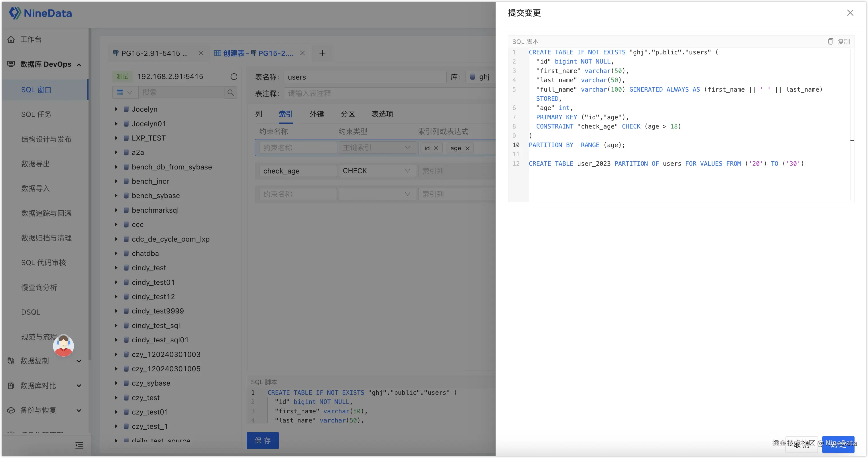Click the sidebar collapse icon at bottom left

tap(79, 445)
